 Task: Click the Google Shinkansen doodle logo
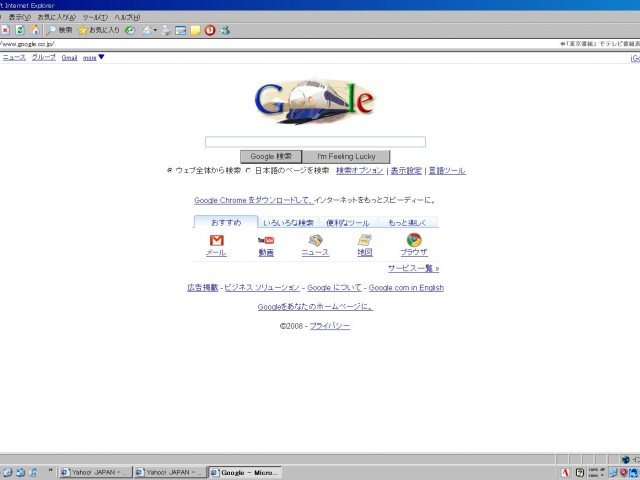coord(315,102)
